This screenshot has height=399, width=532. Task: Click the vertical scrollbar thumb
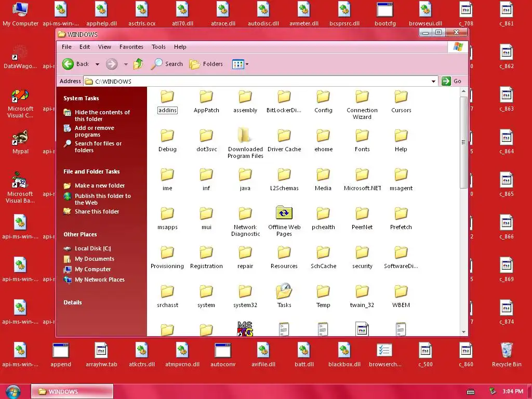coord(463,142)
